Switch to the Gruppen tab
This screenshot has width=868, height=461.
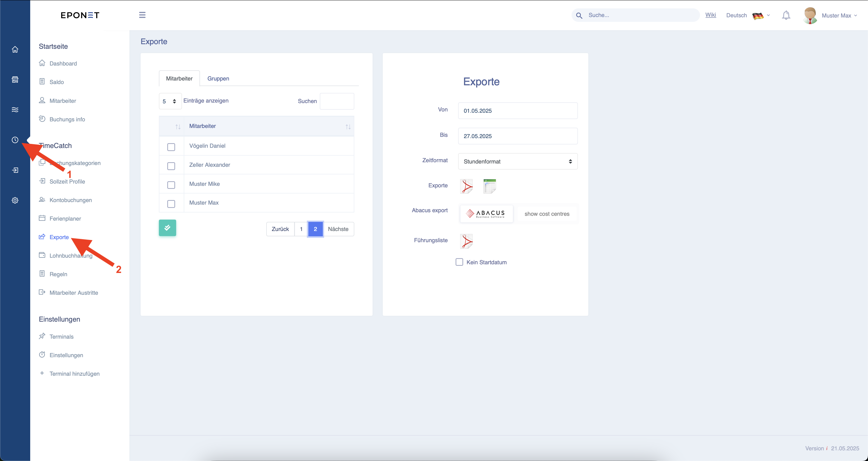218,78
